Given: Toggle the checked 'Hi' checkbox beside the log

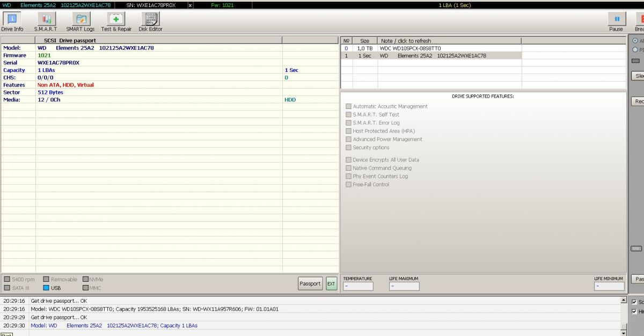Looking at the screenshot, I should pos(634,311).
